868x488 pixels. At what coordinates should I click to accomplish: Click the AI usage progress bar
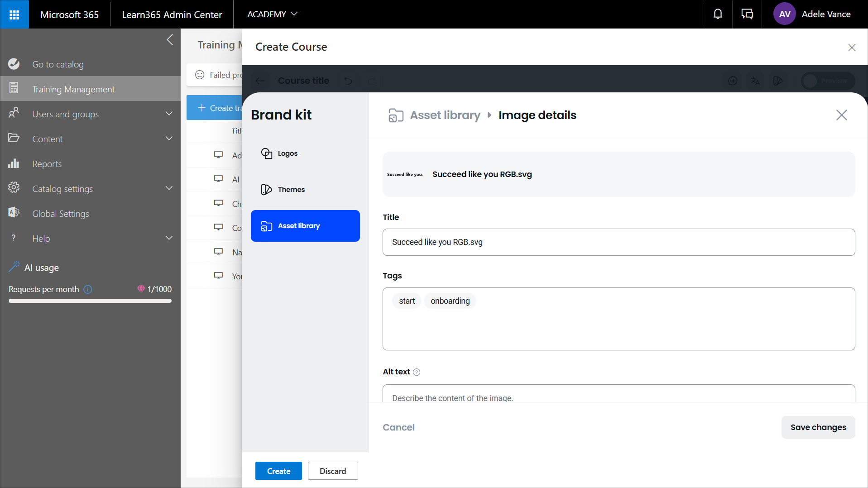90,301
